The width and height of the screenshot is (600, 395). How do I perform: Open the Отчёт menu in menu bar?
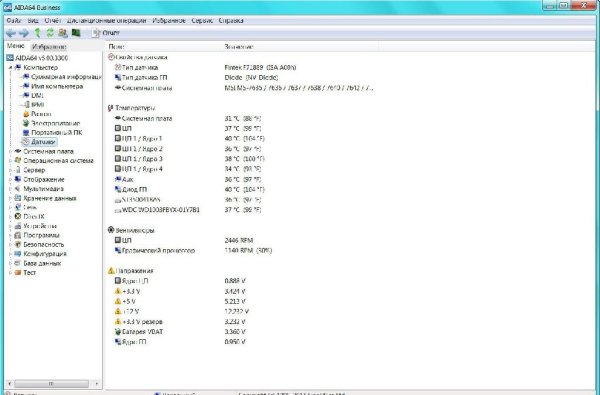53,21
